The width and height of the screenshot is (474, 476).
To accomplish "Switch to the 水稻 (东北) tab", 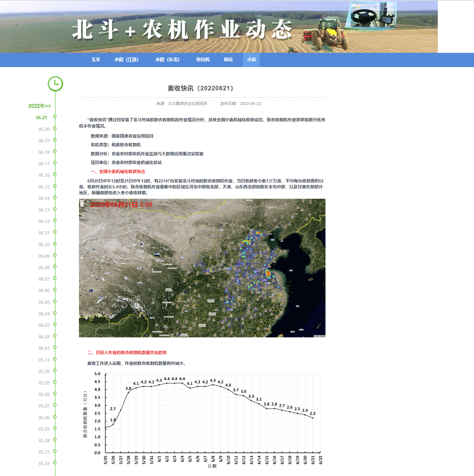I will coord(167,60).
